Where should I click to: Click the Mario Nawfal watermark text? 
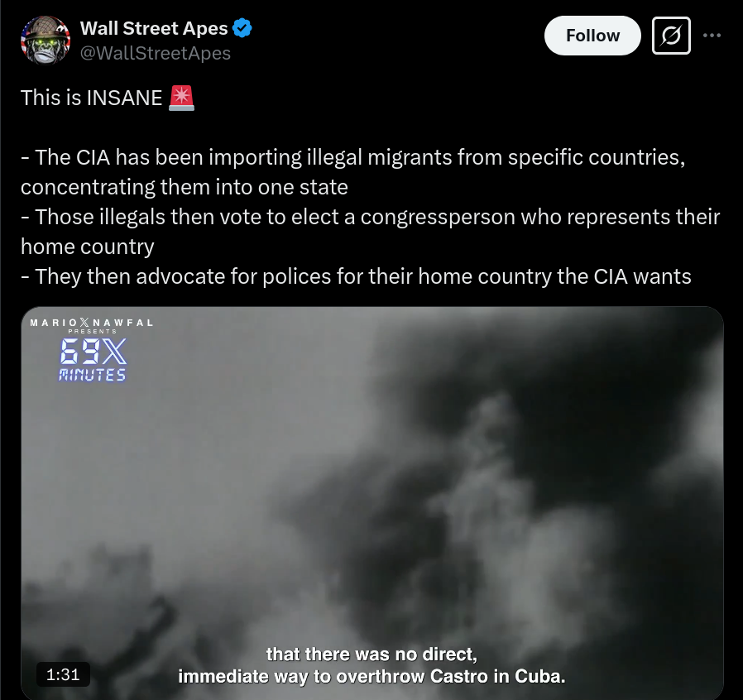[x=92, y=323]
